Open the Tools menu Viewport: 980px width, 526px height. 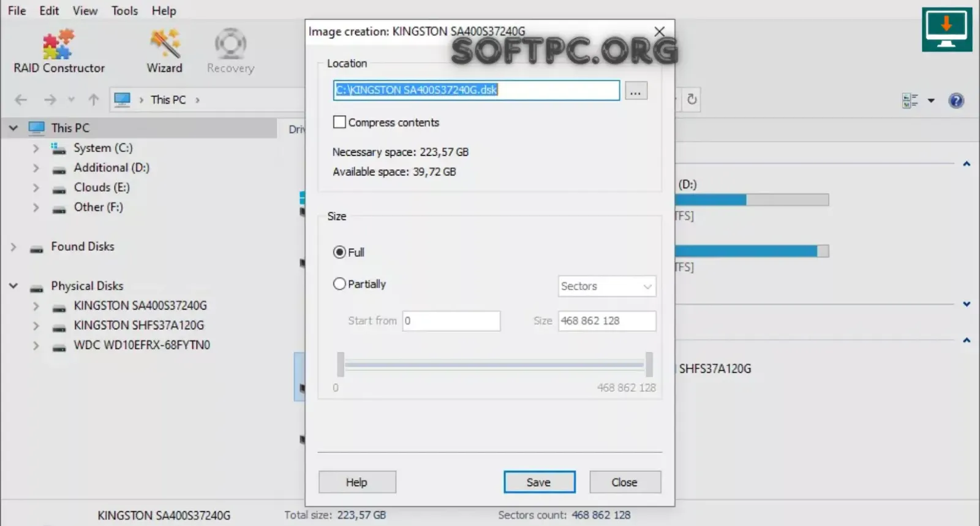click(x=124, y=10)
